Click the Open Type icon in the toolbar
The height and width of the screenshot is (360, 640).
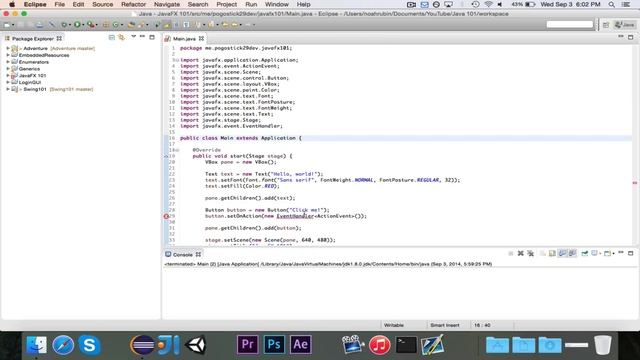click(x=131, y=25)
